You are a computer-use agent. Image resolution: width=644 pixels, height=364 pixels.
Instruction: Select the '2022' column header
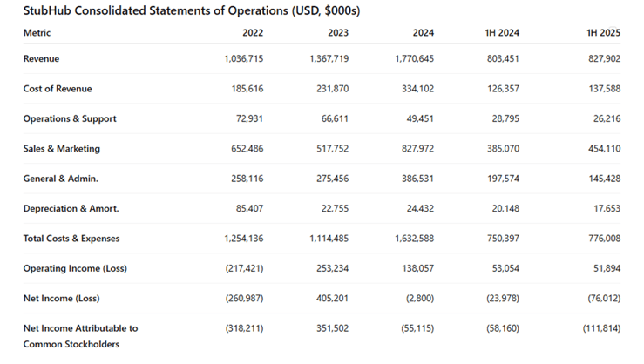click(x=253, y=33)
